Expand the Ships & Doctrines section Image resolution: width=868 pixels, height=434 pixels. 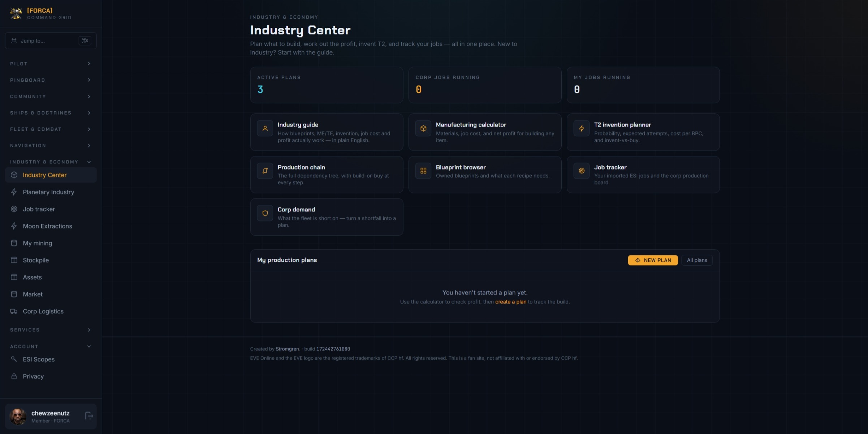[x=51, y=113]
